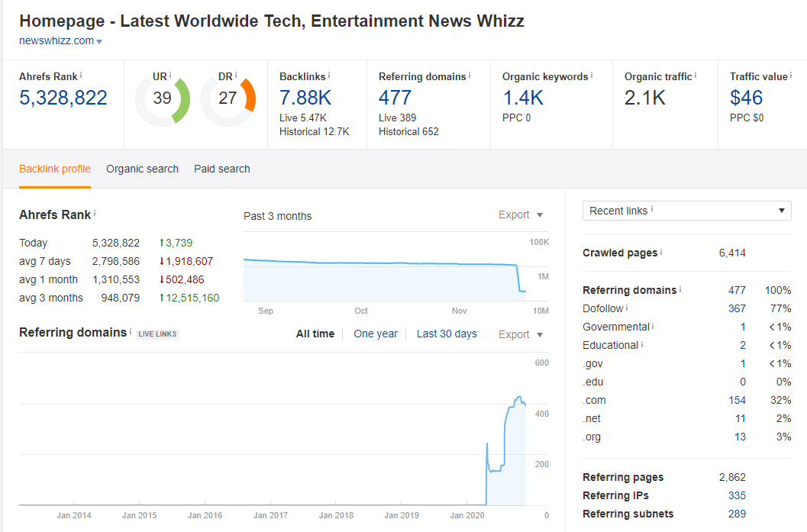Expand Export menu for Referring domains chart

click(521, 334)
